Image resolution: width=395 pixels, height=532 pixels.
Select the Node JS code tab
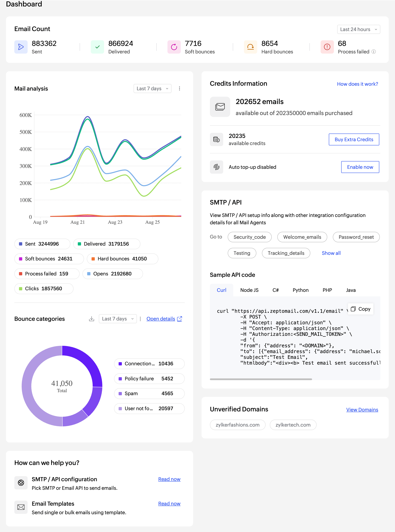249,290
